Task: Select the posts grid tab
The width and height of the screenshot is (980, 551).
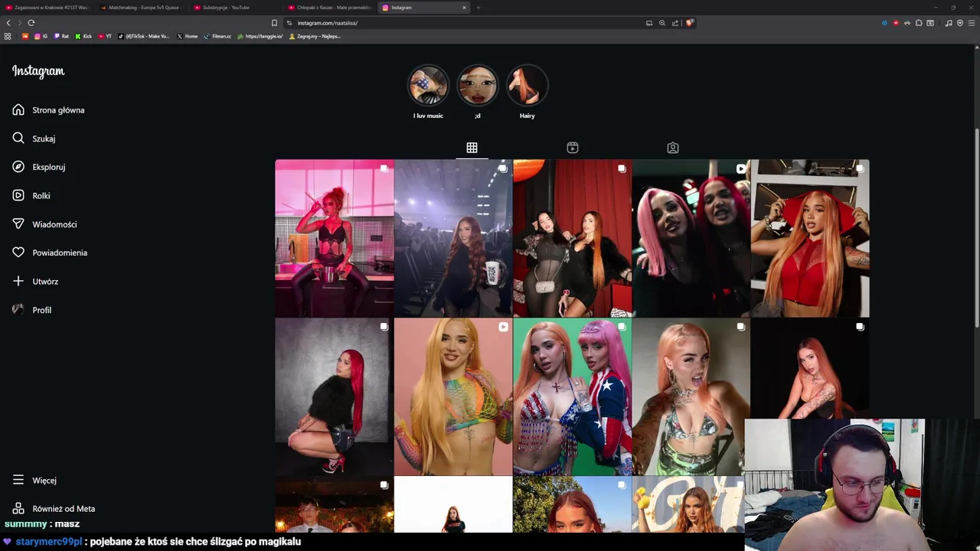Action: [x=472, y=148]
